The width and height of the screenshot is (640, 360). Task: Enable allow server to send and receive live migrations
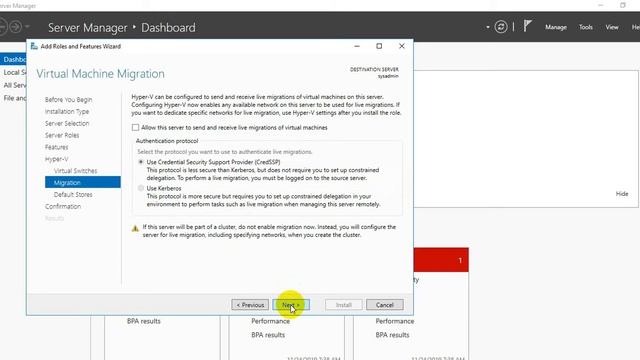[x=135, y=127]
